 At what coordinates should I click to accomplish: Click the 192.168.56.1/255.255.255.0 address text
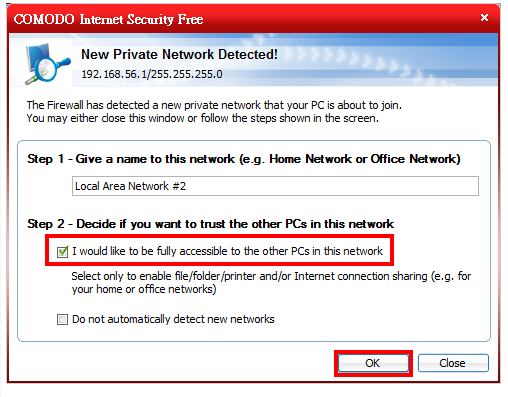pos(152,74)
